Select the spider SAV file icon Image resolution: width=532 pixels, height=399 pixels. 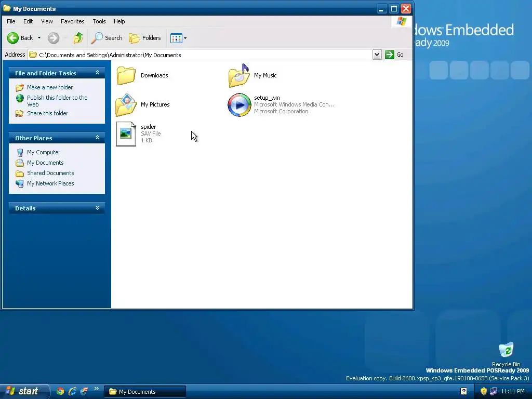click(x=126, y=134)
